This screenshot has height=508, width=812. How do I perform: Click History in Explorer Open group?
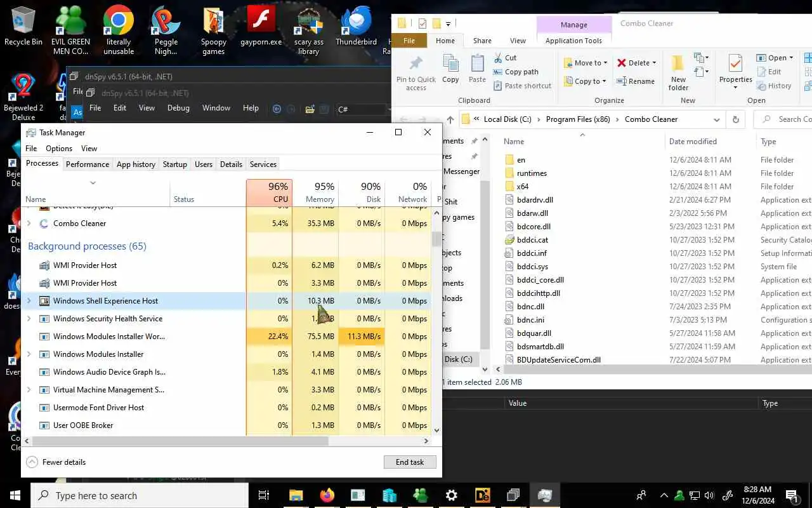pos(773,86)
